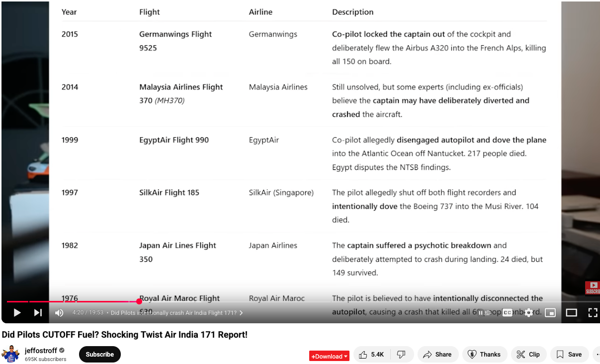Dislike the video
This screenshot has width=600, height=364.
(402, 355)
